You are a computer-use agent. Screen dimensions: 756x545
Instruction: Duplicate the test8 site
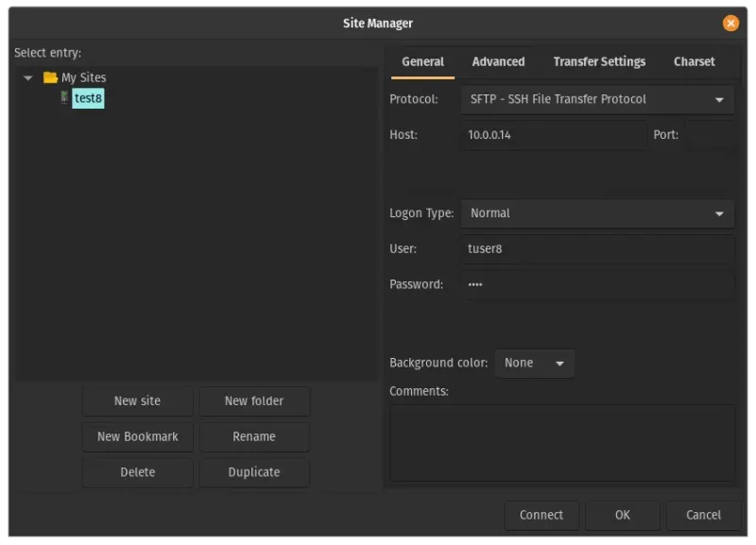pos(254,472)
